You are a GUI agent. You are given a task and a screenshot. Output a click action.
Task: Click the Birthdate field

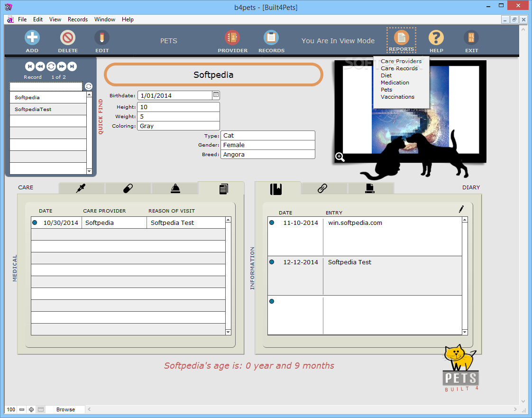coord(175,95)
